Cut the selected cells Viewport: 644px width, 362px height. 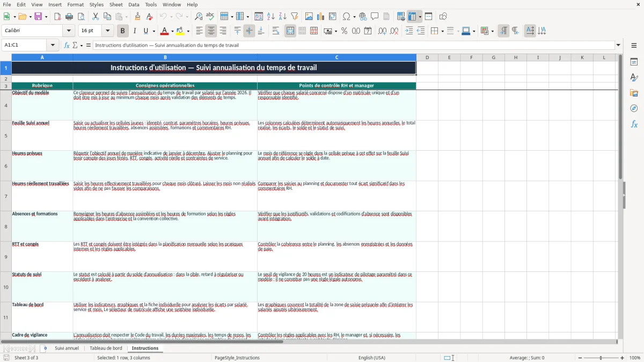pyautogui.click(x=96, y=17)
